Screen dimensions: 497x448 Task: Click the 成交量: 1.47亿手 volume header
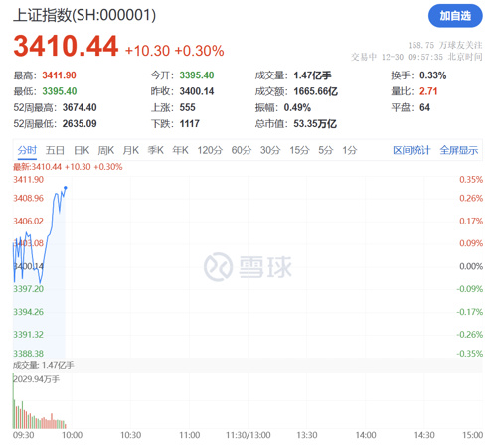click(x=44, y=365)
